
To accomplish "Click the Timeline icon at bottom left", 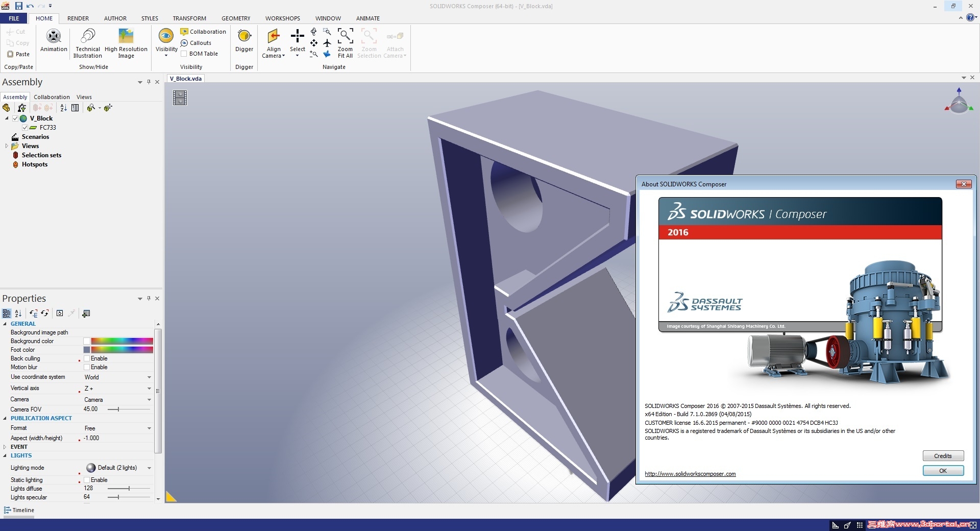I will pos(7,510).
